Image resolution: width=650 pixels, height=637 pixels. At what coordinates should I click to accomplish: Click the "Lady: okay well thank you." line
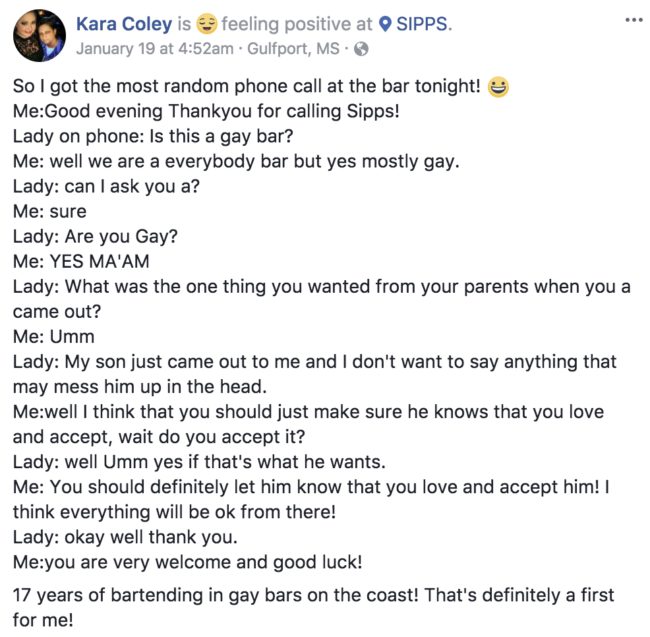pyautogui.click(x=116, y=537)
